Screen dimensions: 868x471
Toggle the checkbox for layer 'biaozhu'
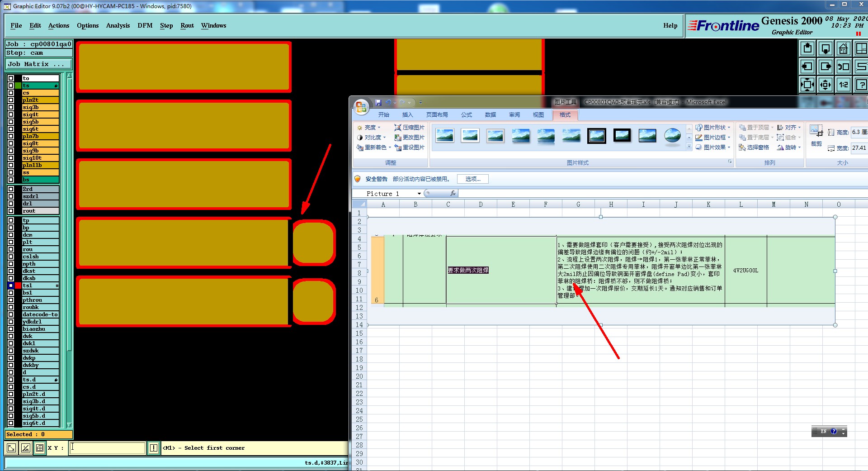(11, 329)
